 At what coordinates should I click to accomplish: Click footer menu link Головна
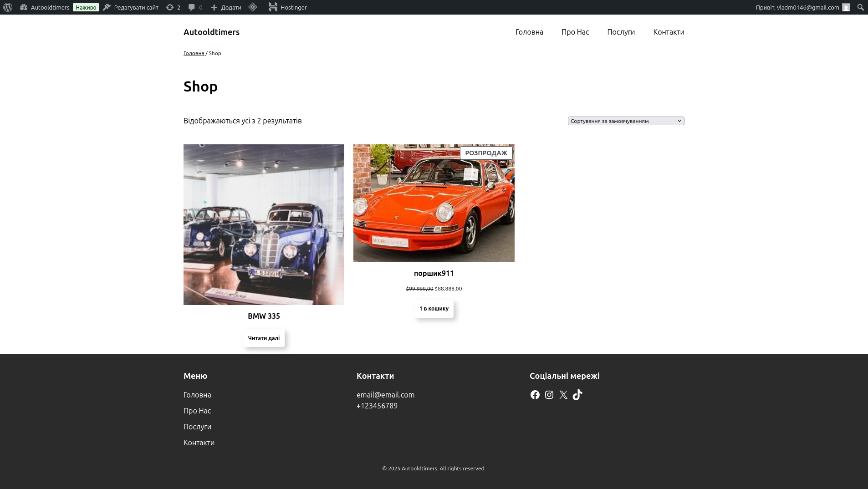click(197, 395)
